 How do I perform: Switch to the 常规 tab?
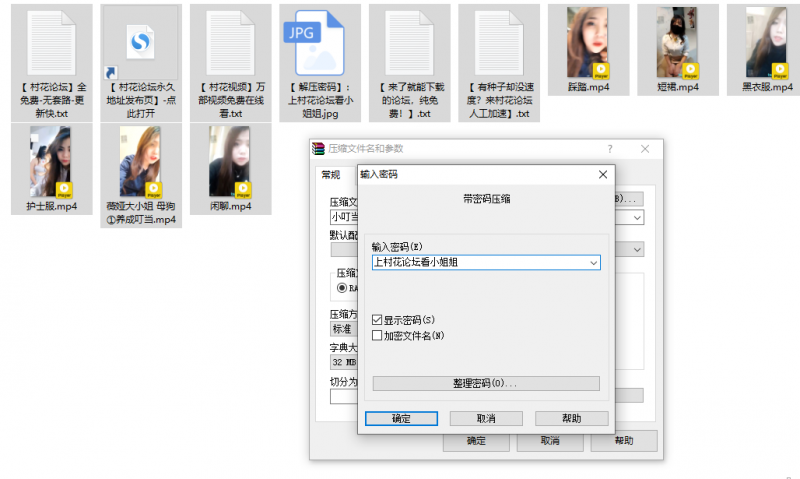point(330,174)
